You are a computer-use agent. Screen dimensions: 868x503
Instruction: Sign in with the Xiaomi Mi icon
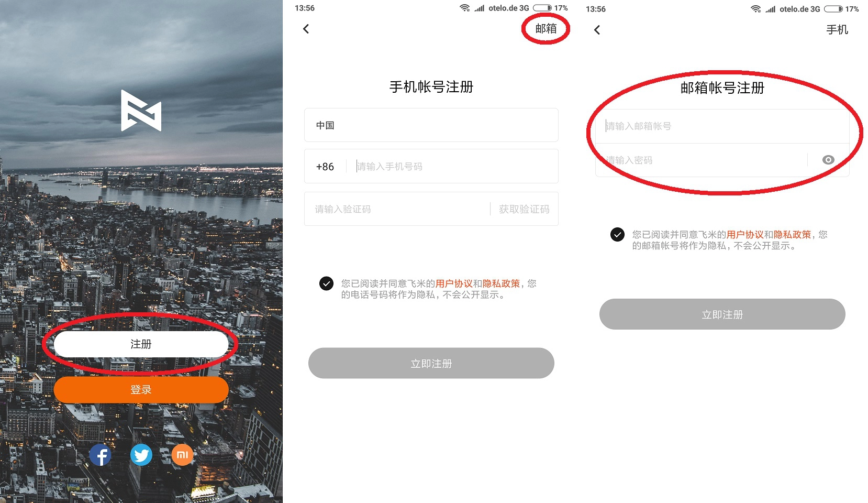[182, 455]
